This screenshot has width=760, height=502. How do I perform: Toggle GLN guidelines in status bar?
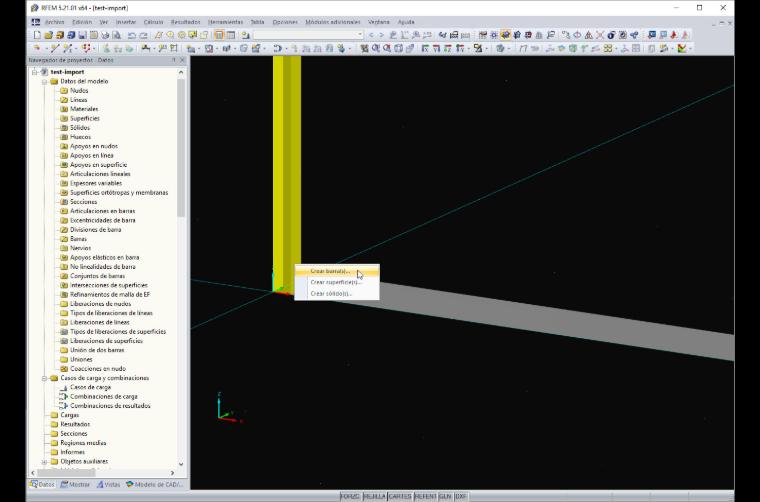tap(445, 497)
